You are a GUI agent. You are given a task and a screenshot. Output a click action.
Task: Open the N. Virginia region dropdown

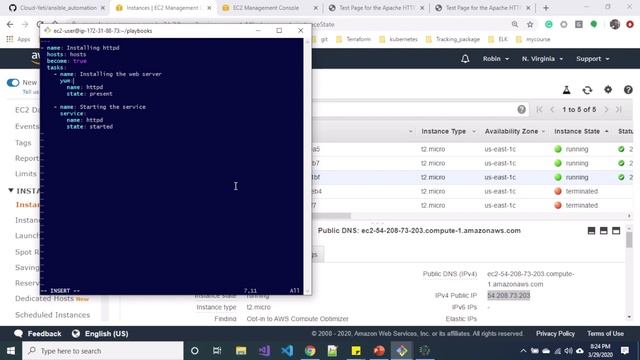coord(542,59)
